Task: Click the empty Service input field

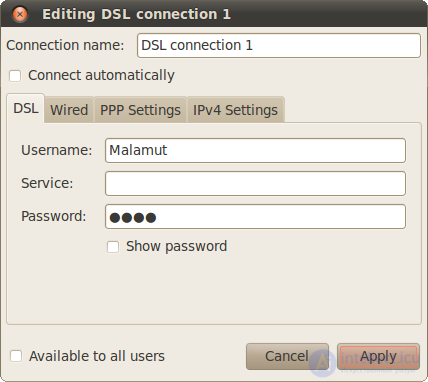Action: pyautogui.click(x=255, y=183)
